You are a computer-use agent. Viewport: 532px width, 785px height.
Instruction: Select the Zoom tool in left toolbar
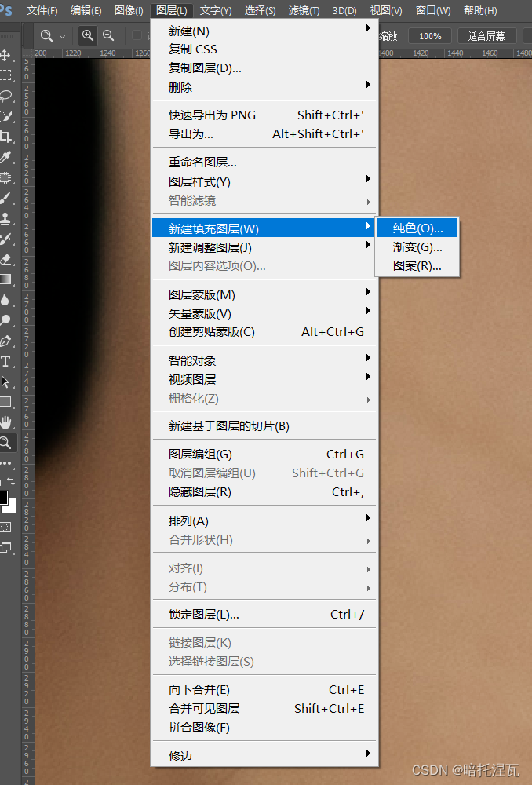coord(5,443)
